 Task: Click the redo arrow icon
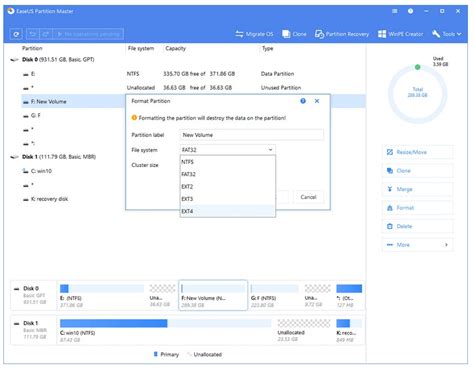click(46, 34)
